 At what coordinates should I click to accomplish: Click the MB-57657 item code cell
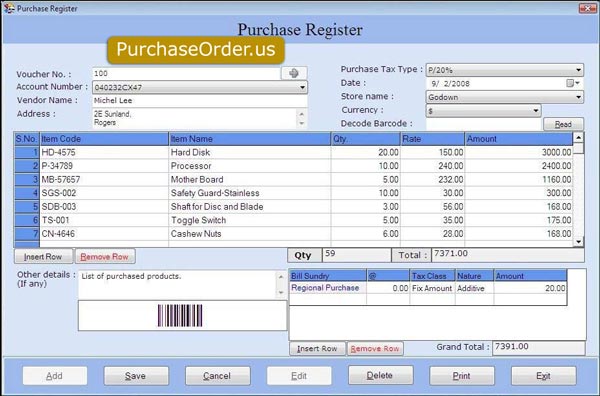point(104,179)
